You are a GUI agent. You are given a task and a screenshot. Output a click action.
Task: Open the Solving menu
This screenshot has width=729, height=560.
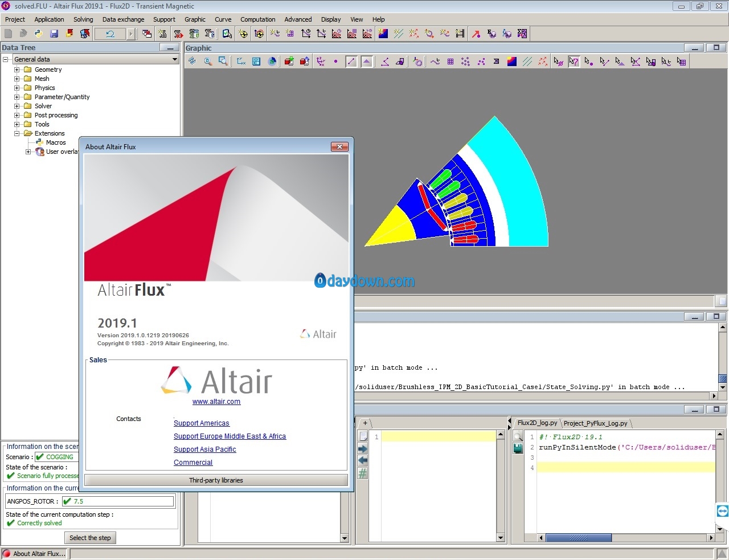[83, 19]
